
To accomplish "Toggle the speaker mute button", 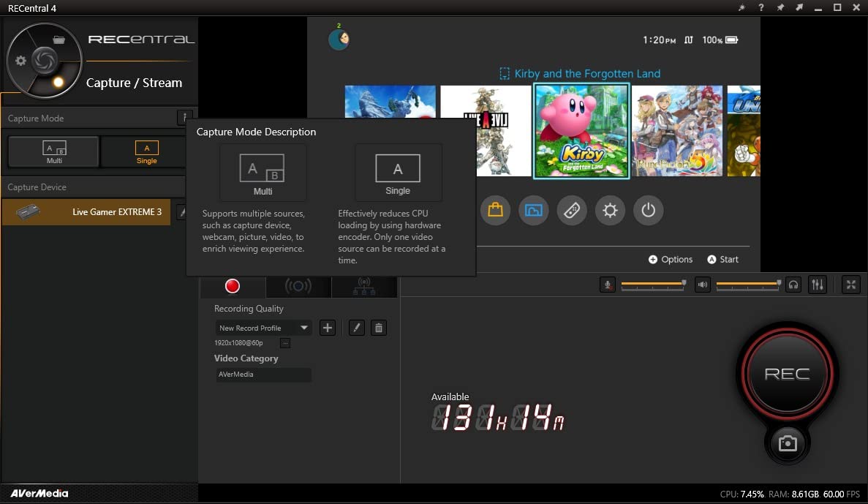I will 703,285.
